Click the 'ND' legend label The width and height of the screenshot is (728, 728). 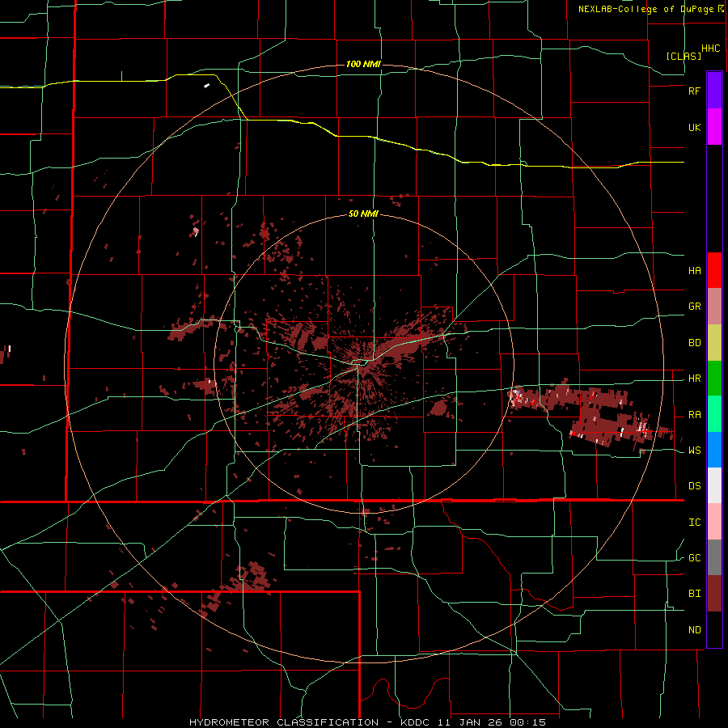pyautogui.click(x=695, y=630)
